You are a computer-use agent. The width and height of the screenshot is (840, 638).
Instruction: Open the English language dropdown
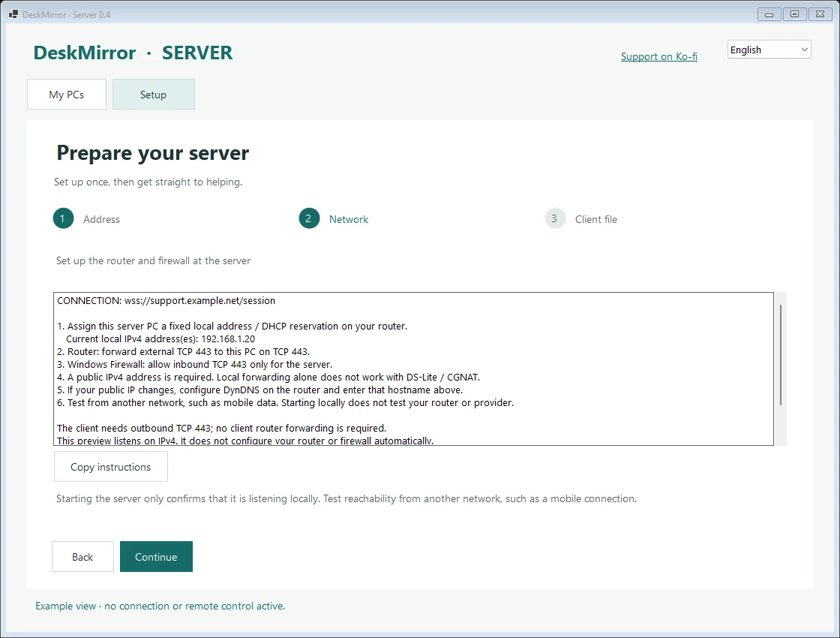(x=769, y=50)
